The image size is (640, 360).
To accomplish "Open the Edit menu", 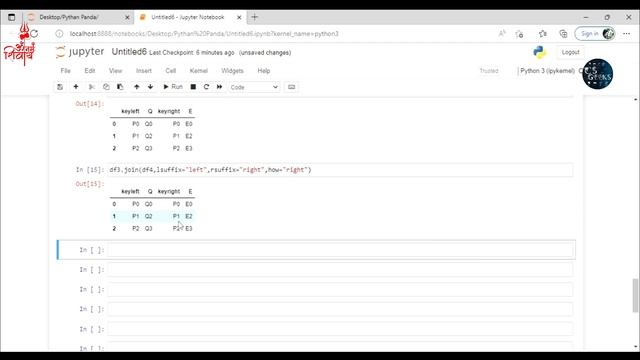I will click(x=90, y=71).
